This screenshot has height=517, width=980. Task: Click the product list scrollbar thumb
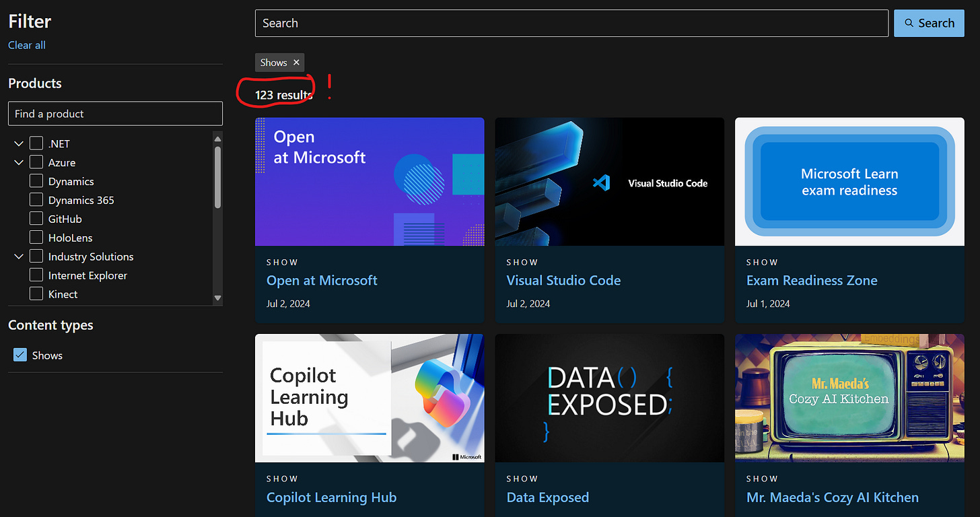tap(217, 177)
